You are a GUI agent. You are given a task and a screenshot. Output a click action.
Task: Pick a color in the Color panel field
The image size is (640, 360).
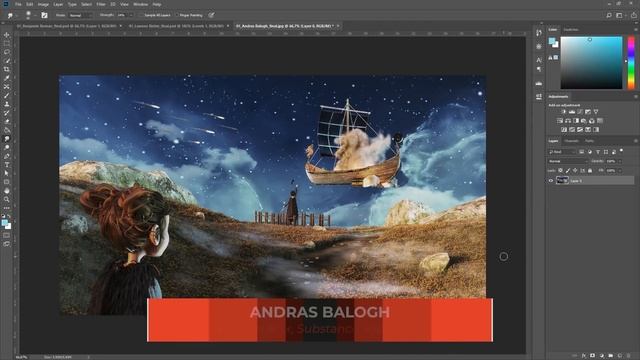tap(591, 62)
